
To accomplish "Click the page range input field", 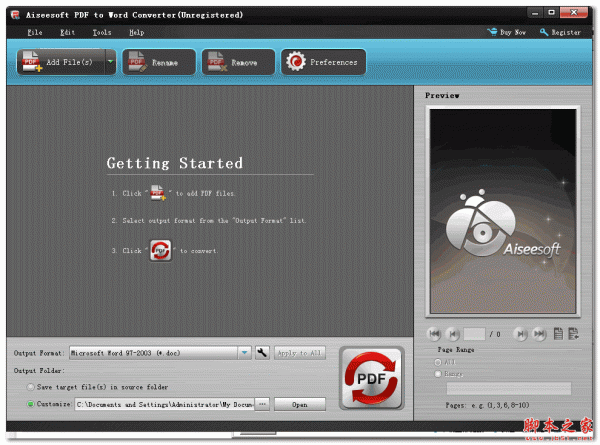I will [509, 388].
